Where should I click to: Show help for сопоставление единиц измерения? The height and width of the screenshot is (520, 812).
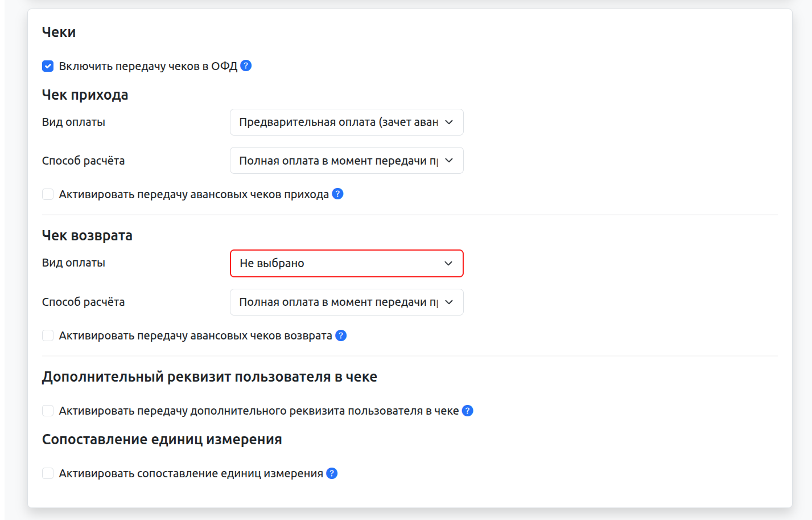coord(332,473)
